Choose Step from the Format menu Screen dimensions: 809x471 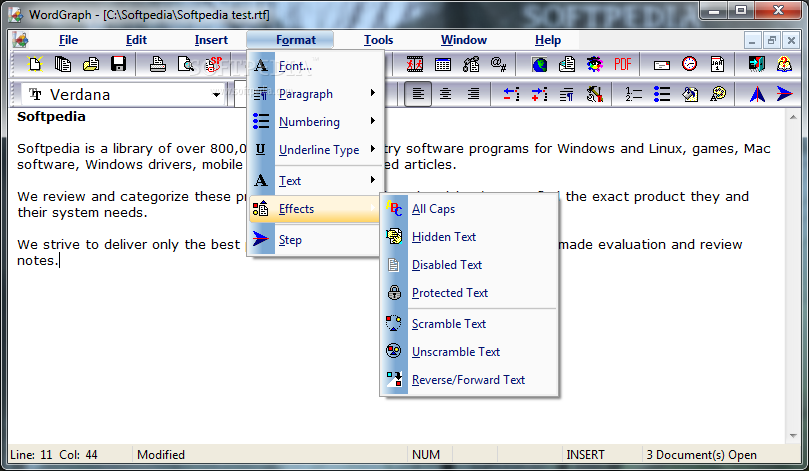click(315, 239)
